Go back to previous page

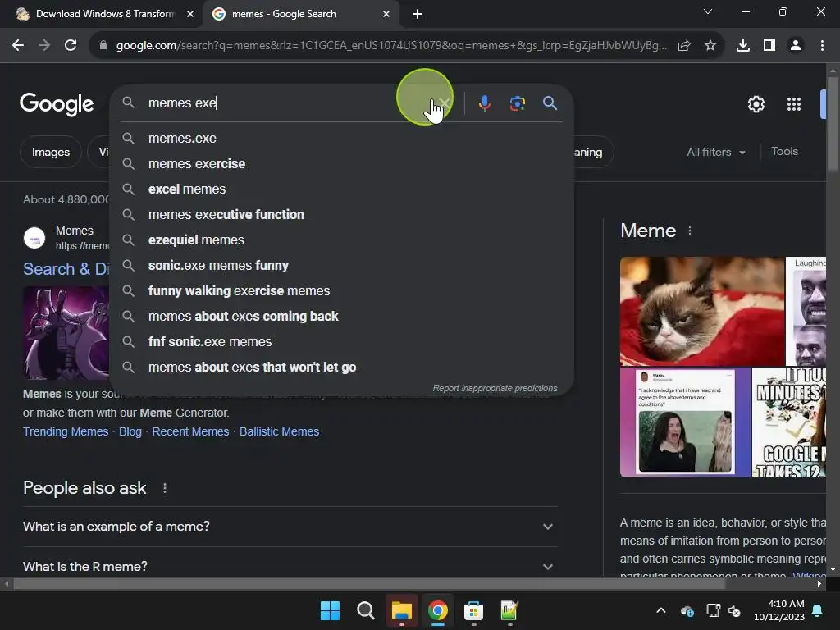pyautogui.click(x=18, y=46)
